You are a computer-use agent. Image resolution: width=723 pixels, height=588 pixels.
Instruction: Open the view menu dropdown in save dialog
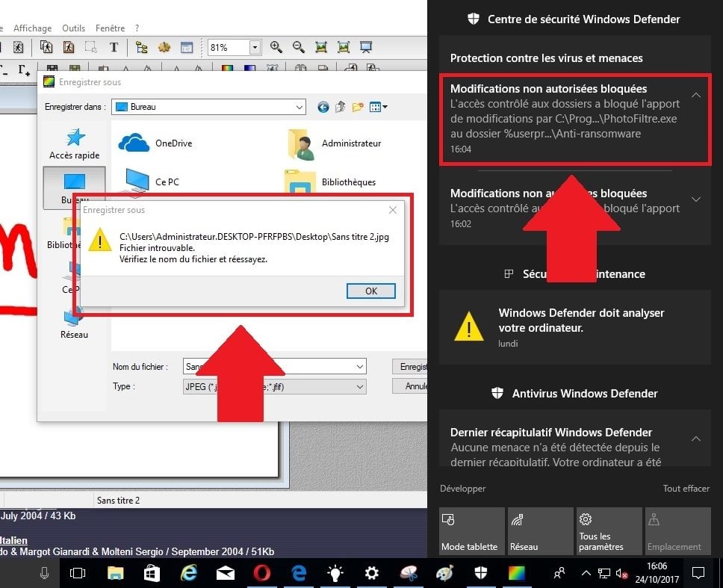tap(379, 107)
